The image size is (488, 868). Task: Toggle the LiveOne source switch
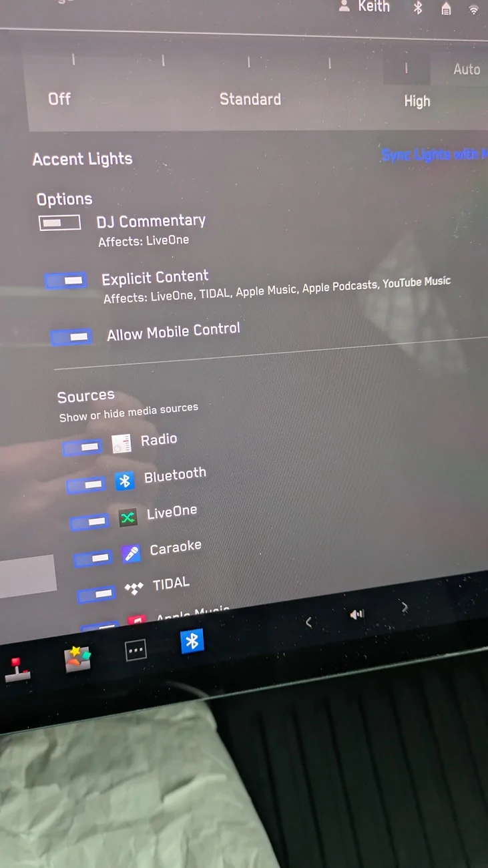pyautogui.click(x=89, y=521)
